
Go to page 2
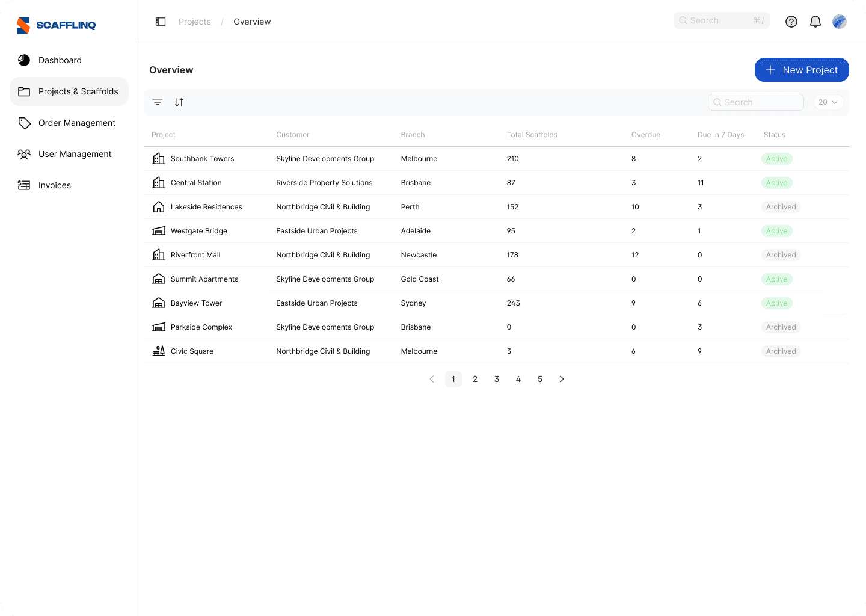pyautogui.click(x=475, y=379)
